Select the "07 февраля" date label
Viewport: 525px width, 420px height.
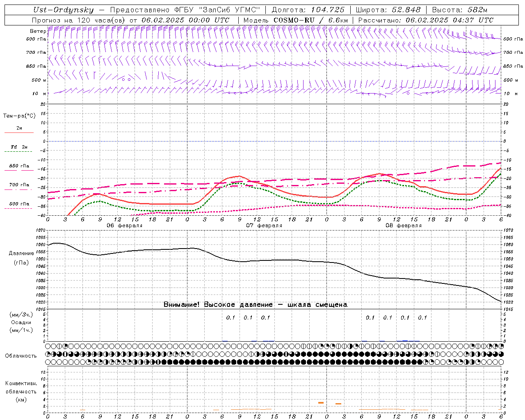pos(264,226)
